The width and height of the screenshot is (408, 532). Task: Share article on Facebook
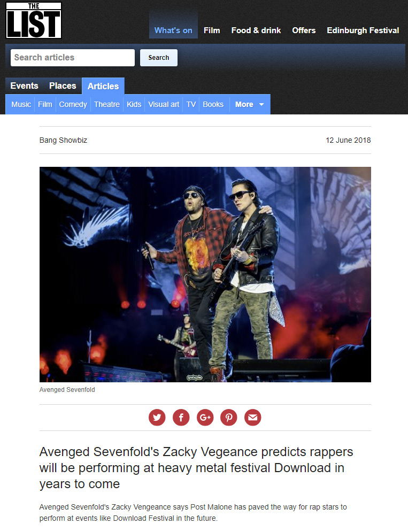pyautogui.click(x=181, y=418)
